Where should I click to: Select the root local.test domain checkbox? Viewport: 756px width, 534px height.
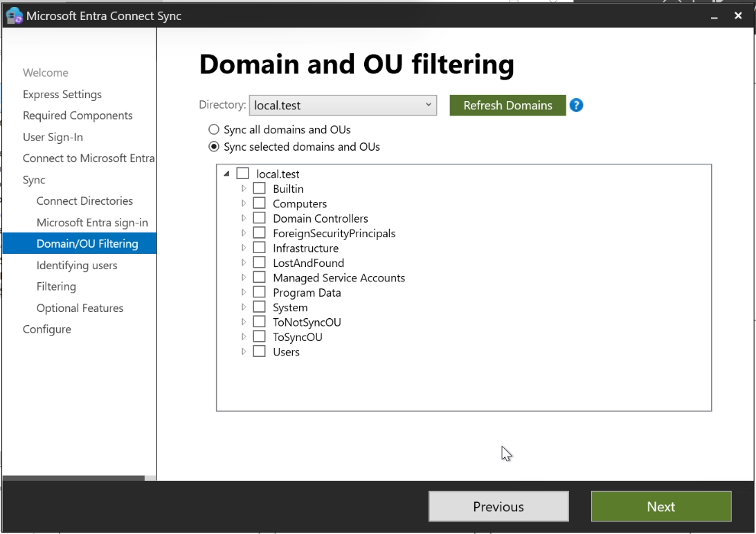(x=242, y=174)
